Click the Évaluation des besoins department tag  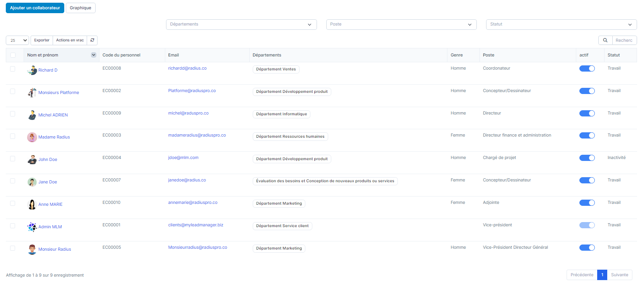(x=325, y=181)
